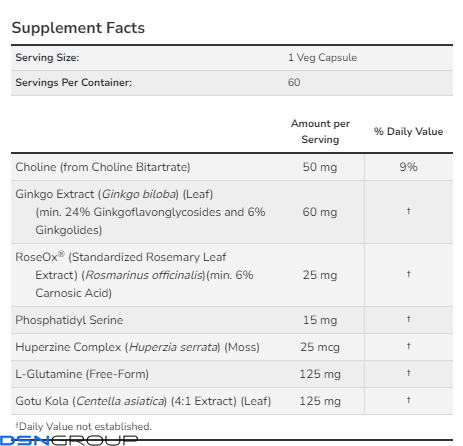Click the servings count value 60
Viewport: 463px width, 446px height.
click(294, 82)
